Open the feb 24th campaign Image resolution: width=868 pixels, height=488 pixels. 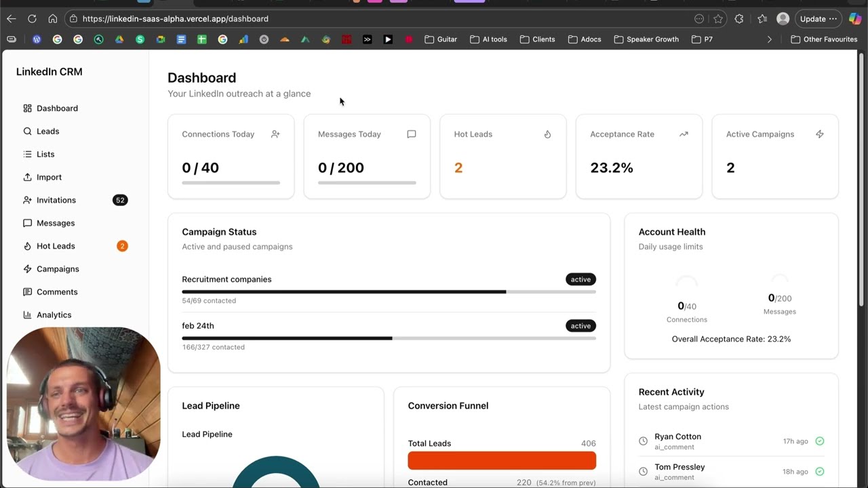[198, 326]
